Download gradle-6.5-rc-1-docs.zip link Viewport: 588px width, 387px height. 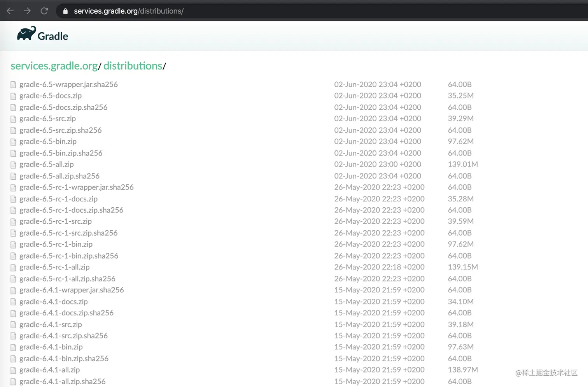point(58,199)
